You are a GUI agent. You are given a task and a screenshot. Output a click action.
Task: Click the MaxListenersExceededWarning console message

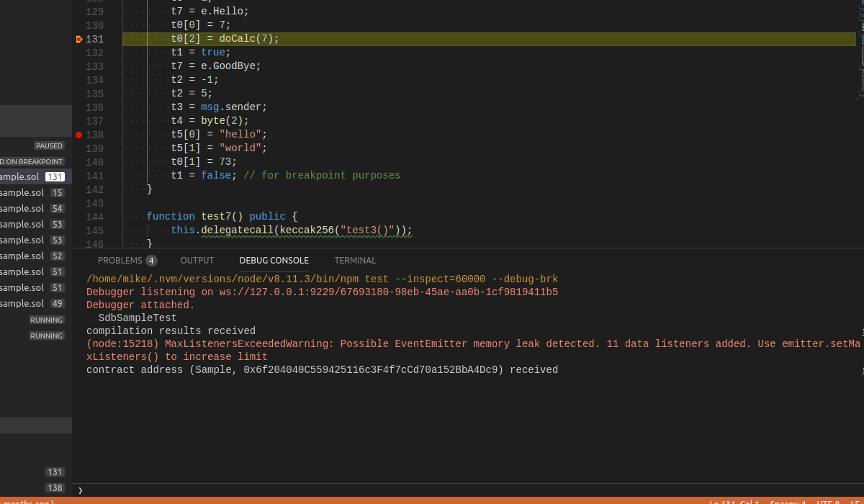point(473,351)
